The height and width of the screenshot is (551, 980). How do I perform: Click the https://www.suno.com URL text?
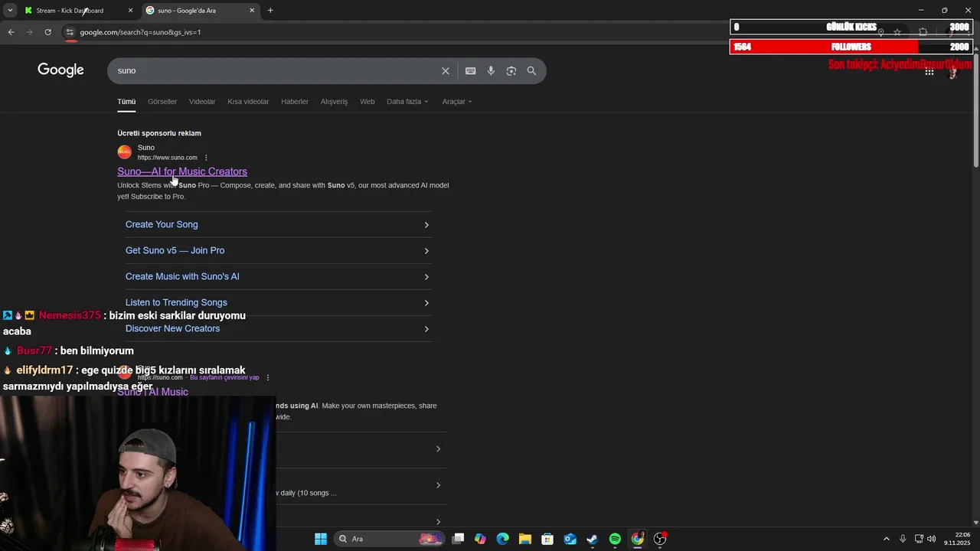pos(168,158)
